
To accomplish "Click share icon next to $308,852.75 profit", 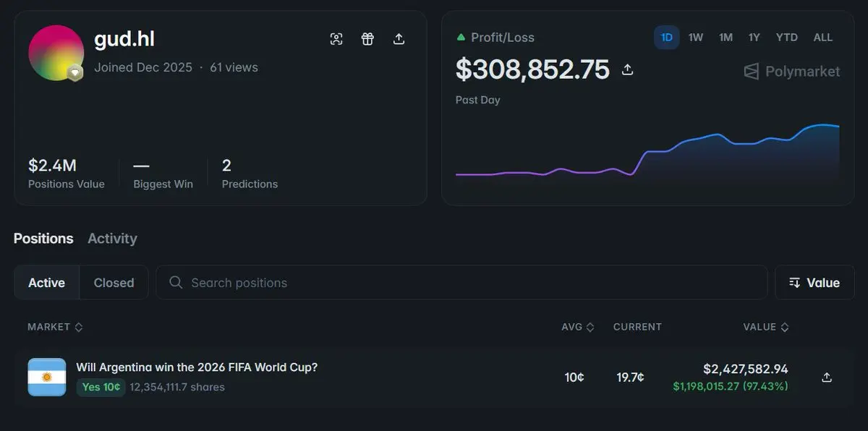I will click(628, 69).
